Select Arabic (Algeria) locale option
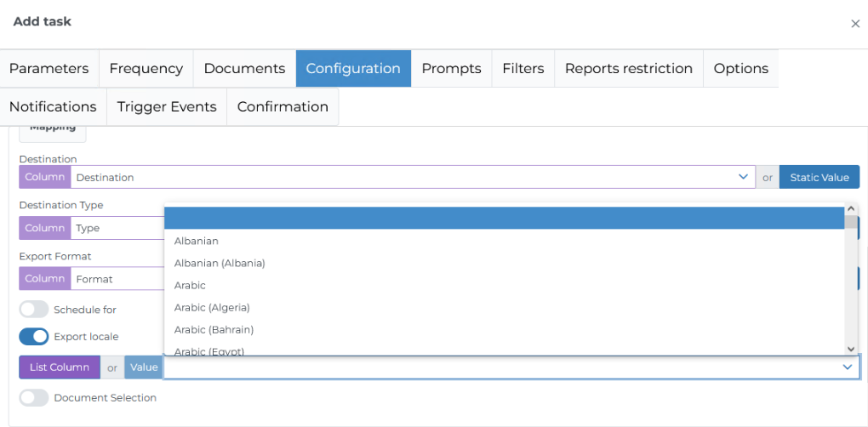 (x=212, y=308)
